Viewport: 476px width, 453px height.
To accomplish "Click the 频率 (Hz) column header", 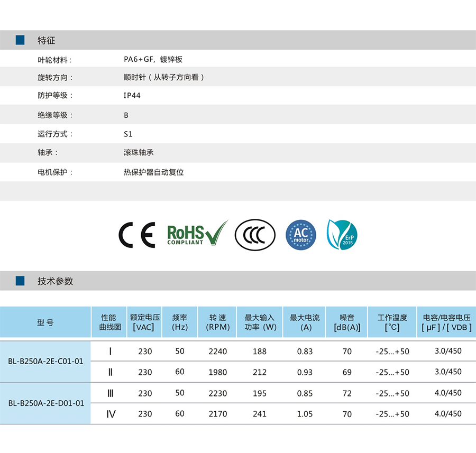I will [x=180, y=322].
